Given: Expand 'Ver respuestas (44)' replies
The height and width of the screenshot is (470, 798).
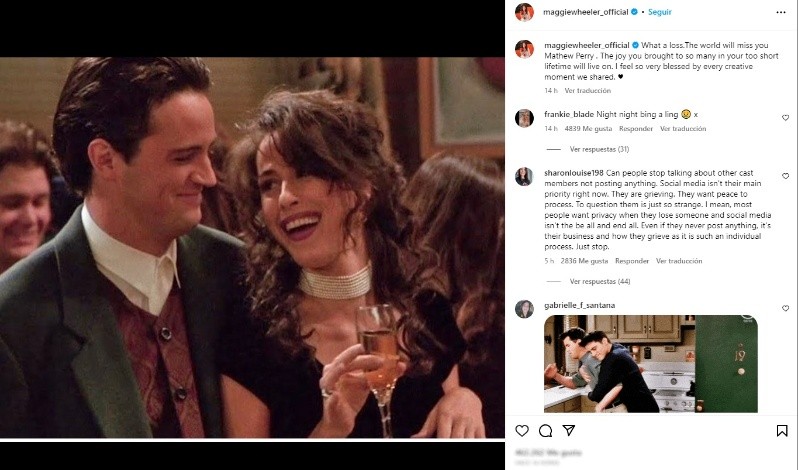Looking at the screenshot, I should coord(599,281).
